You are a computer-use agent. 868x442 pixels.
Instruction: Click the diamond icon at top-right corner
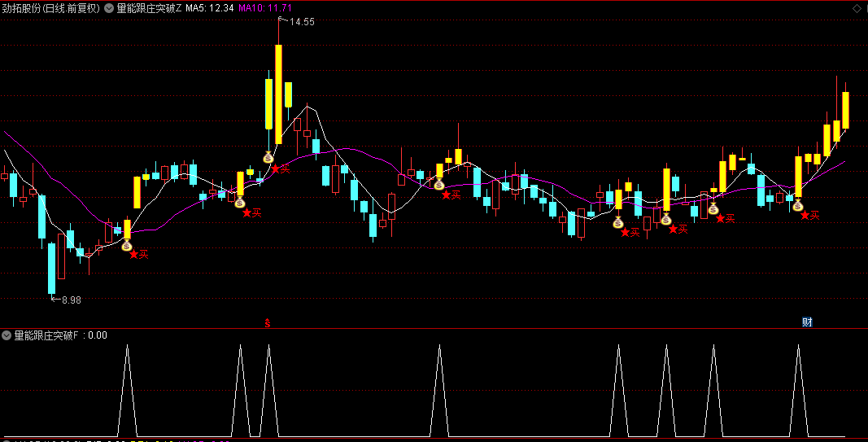[857, 8]
